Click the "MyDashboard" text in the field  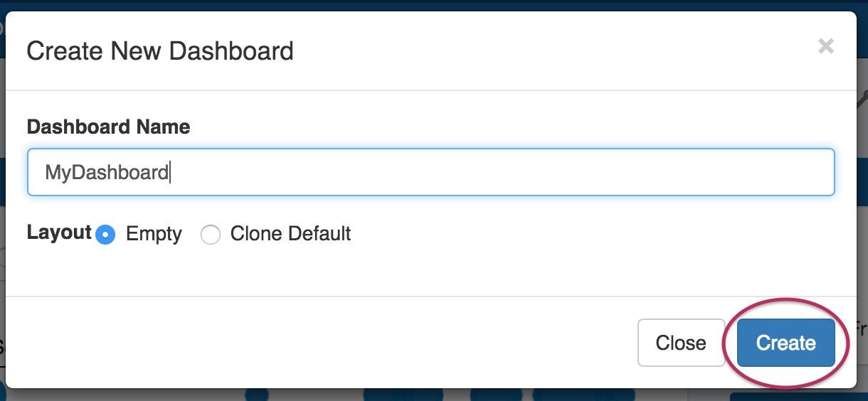[107, 172]
